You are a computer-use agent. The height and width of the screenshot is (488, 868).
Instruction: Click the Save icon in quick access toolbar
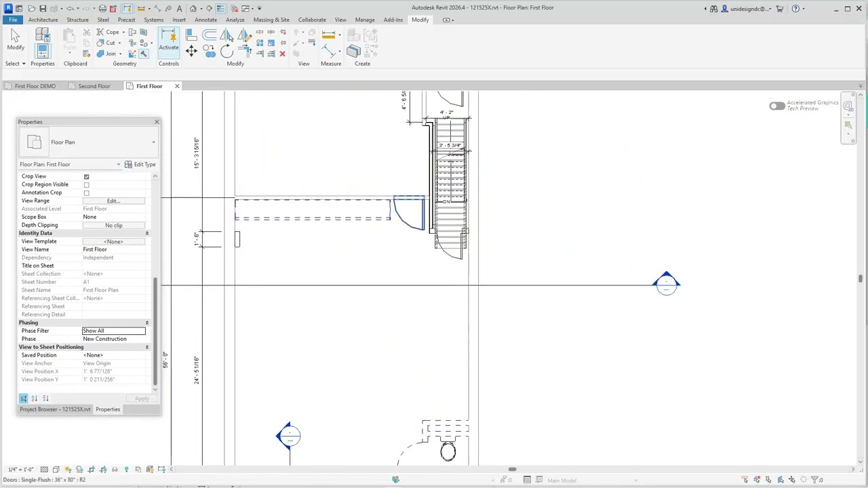[x=43, y=8]
